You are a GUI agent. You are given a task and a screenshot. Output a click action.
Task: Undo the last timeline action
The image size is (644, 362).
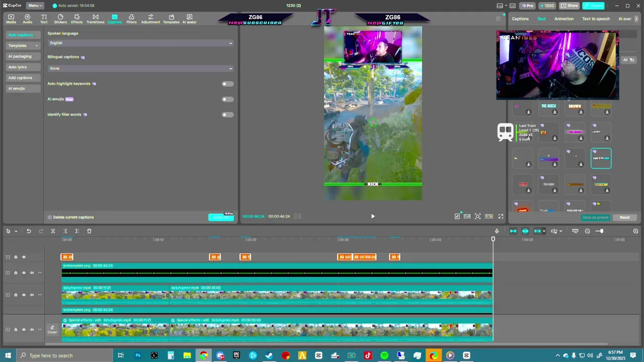click(x=29, y=231)
